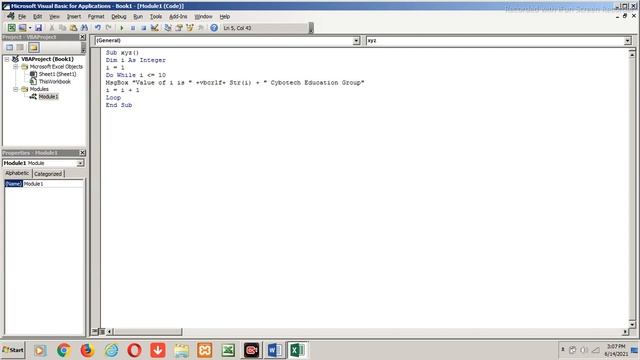Click the Redo arrow icon
Screen dimensions: 640x360
tap(108, 28)
